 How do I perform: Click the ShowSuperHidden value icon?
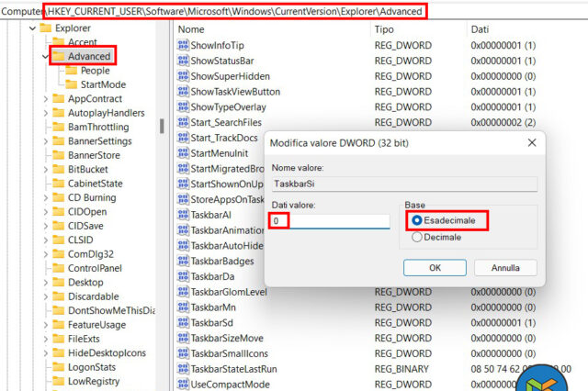183,76
